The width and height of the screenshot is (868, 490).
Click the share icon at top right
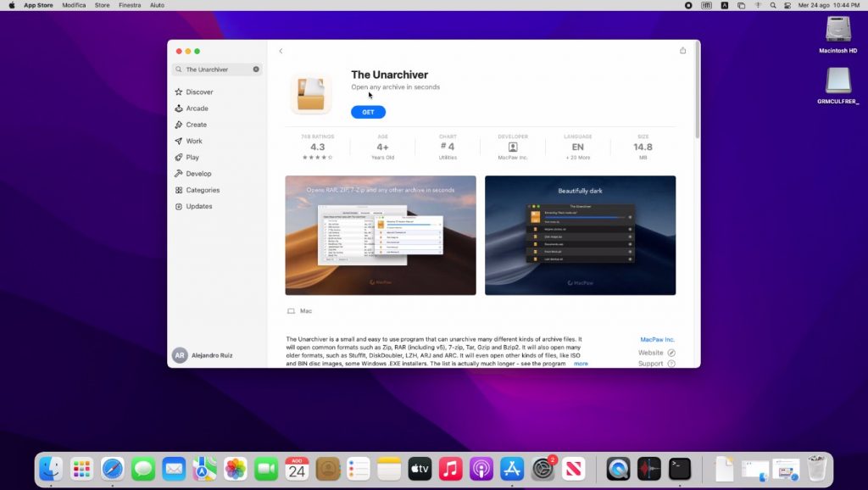click(x=682, y=50)
